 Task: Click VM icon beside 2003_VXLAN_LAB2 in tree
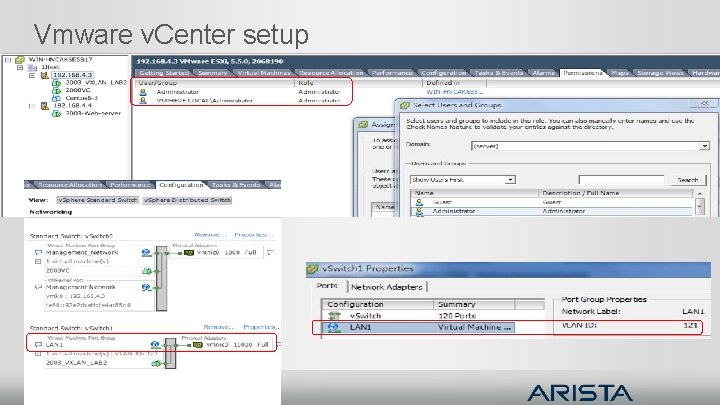click(56, 83)
